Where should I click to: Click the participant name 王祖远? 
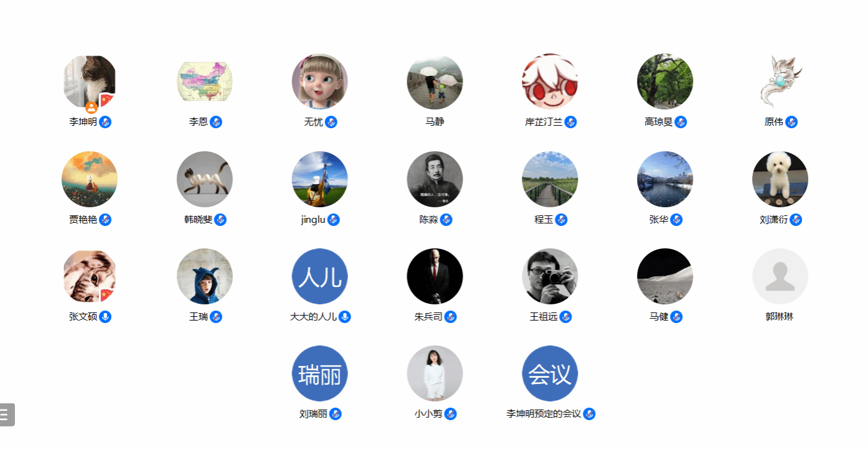tap(544, 317)
